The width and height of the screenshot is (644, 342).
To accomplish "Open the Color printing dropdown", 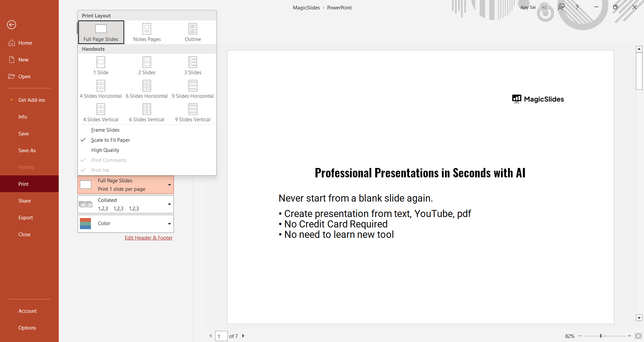I will coord(126,223).
